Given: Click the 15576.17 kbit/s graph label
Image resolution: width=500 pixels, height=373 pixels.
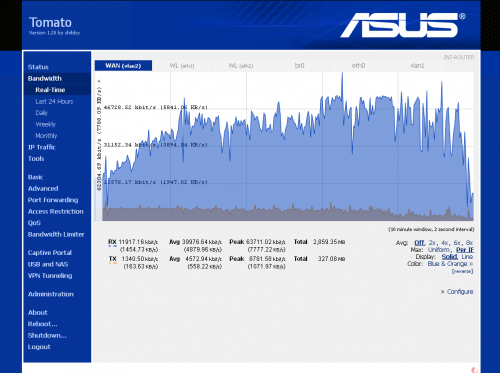Looking at the screenshot, I should tap(155, 182).
